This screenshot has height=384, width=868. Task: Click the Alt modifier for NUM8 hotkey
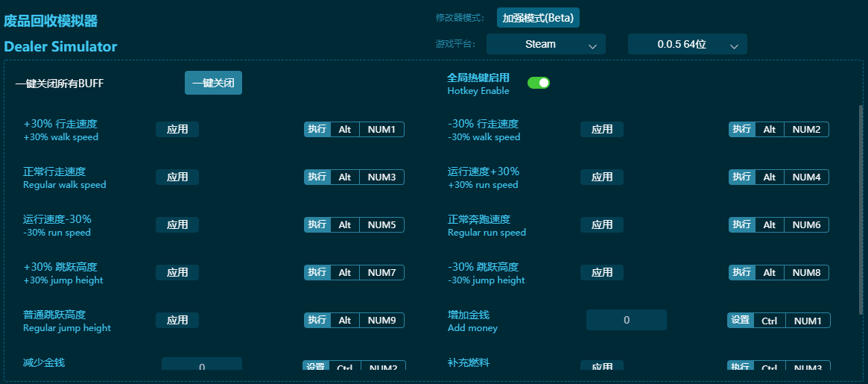pos(770,273)
